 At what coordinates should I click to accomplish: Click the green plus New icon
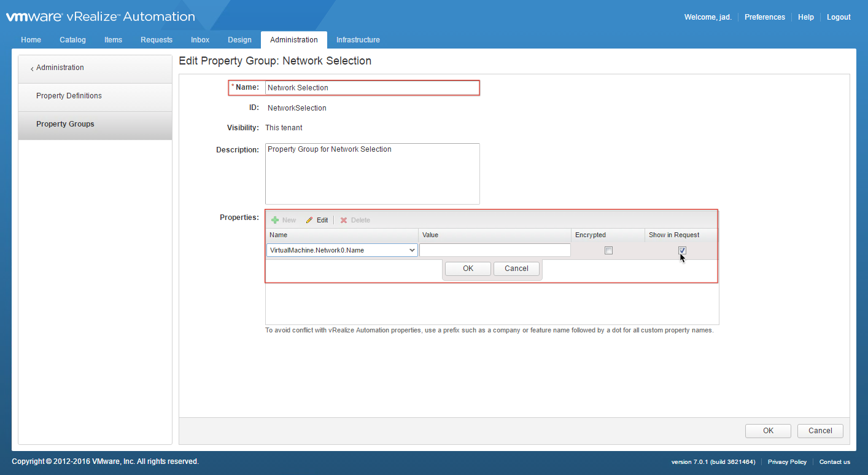point(275,220)
